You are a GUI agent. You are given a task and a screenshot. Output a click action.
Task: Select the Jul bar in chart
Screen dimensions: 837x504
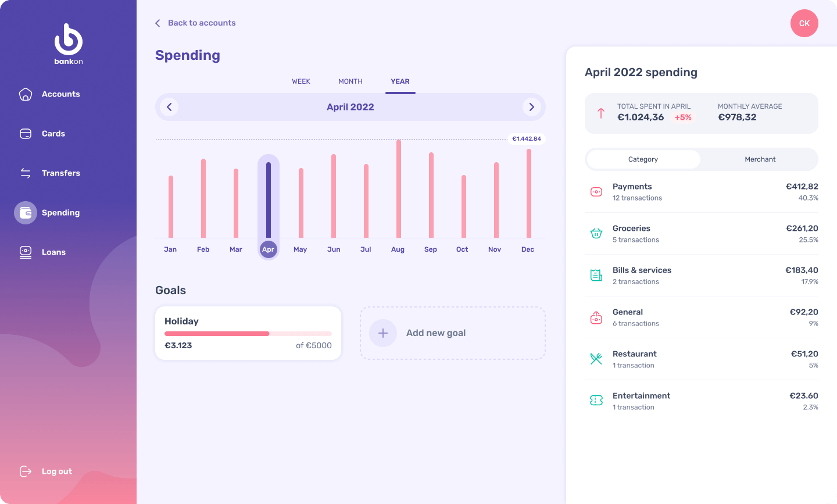point(366,201)
